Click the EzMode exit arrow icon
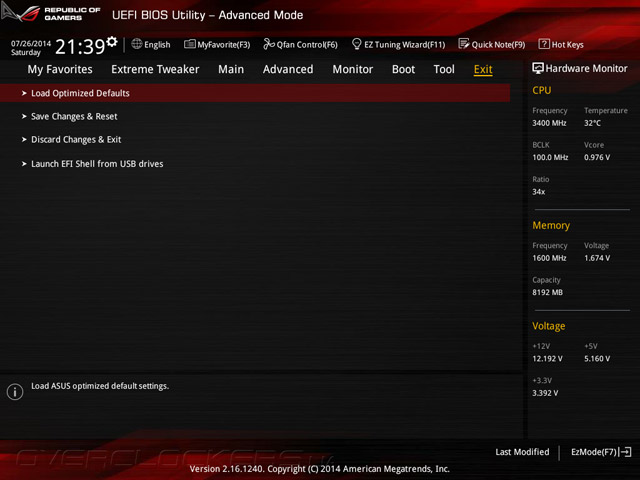 [625, 452]
